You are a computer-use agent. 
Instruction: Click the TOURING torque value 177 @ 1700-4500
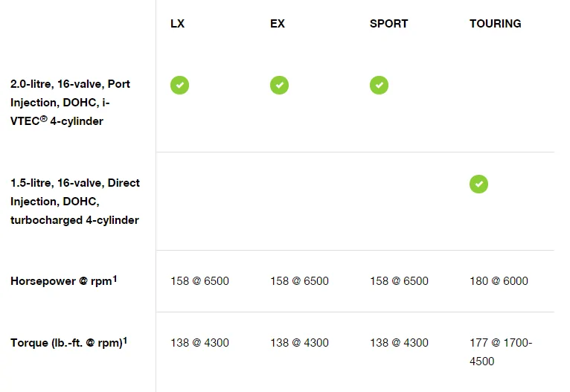point(501,352)
